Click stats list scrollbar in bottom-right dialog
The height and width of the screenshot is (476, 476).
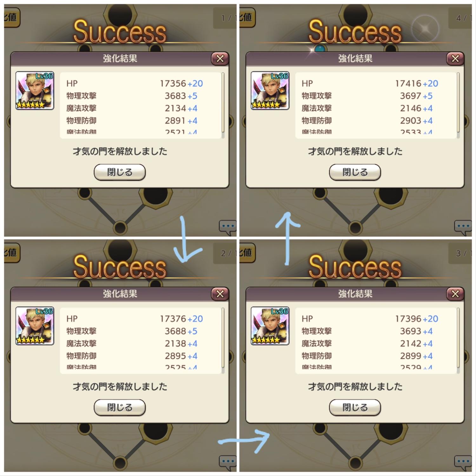tap(458, 340)
